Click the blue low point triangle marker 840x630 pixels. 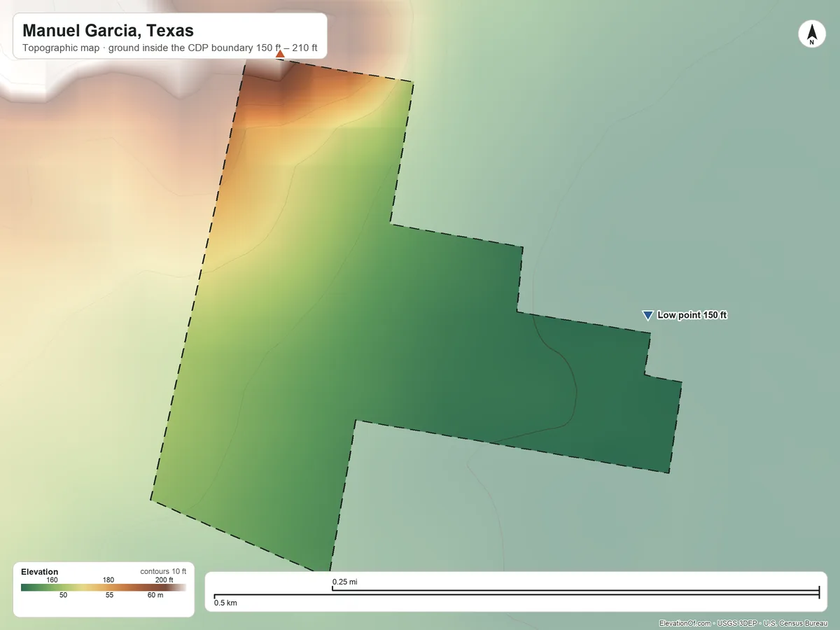tap(647, 316)
